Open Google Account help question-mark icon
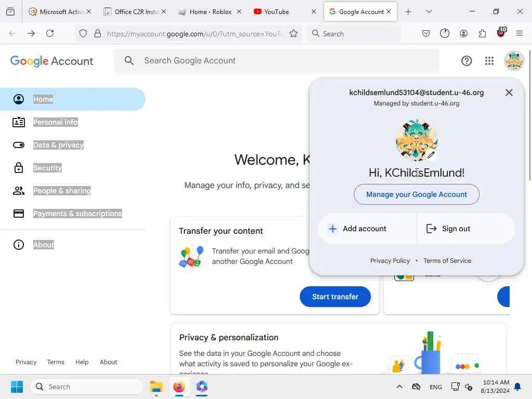The image size is (532, 399). tap(467, 61)
